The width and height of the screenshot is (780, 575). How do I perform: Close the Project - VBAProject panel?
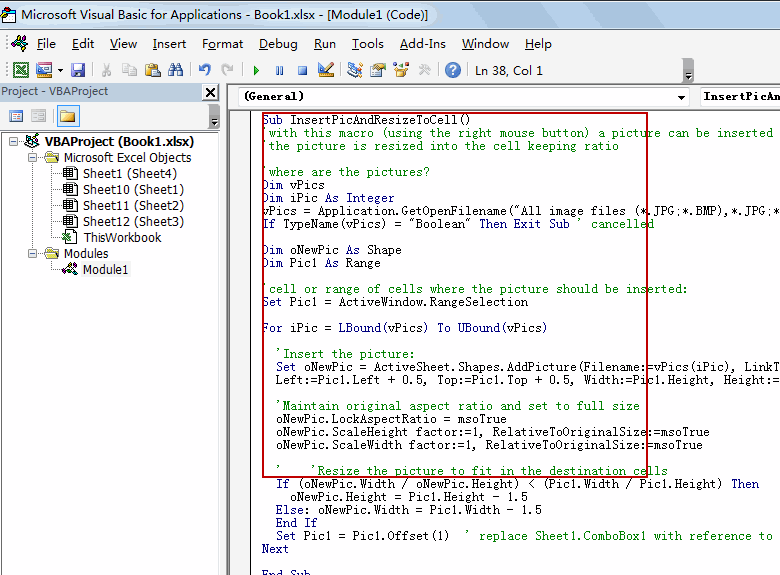tap(210, 92)
